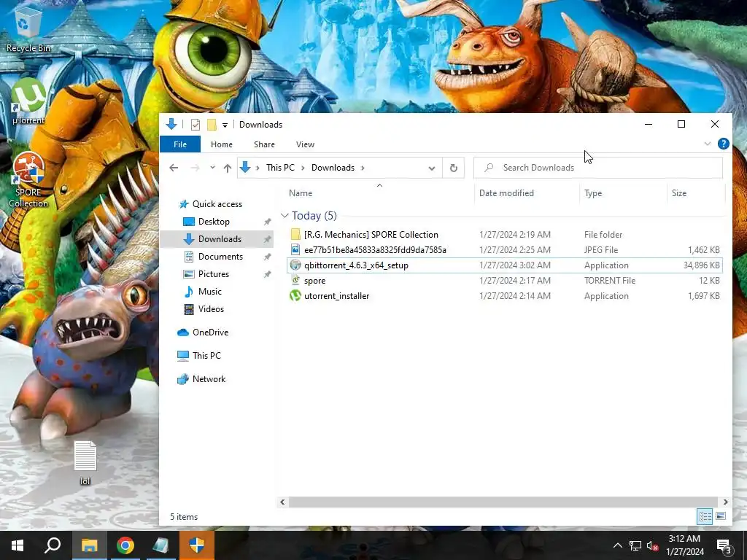Open the Windows Start menu
747x560 pixels.
coord(18,545)
